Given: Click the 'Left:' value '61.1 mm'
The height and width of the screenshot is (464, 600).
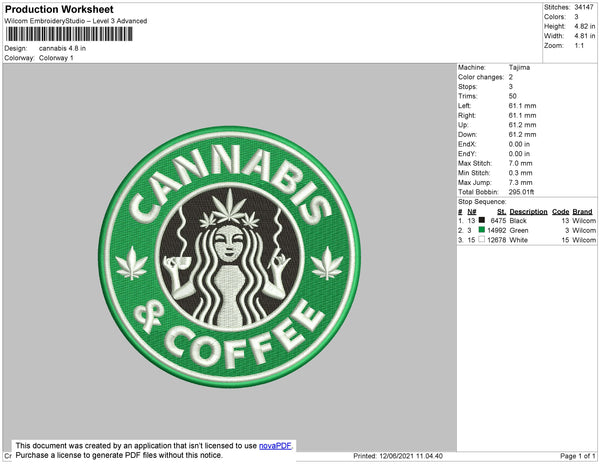Looking at the screenshot, I should pos(522,106).
